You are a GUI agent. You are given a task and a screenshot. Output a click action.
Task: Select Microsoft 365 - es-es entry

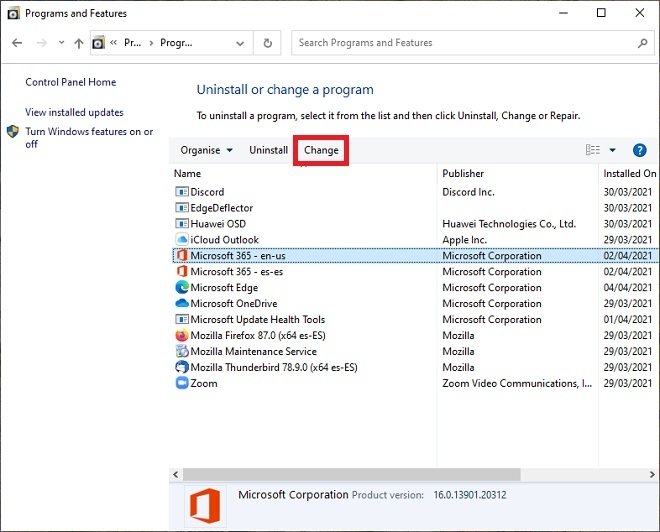237,272
